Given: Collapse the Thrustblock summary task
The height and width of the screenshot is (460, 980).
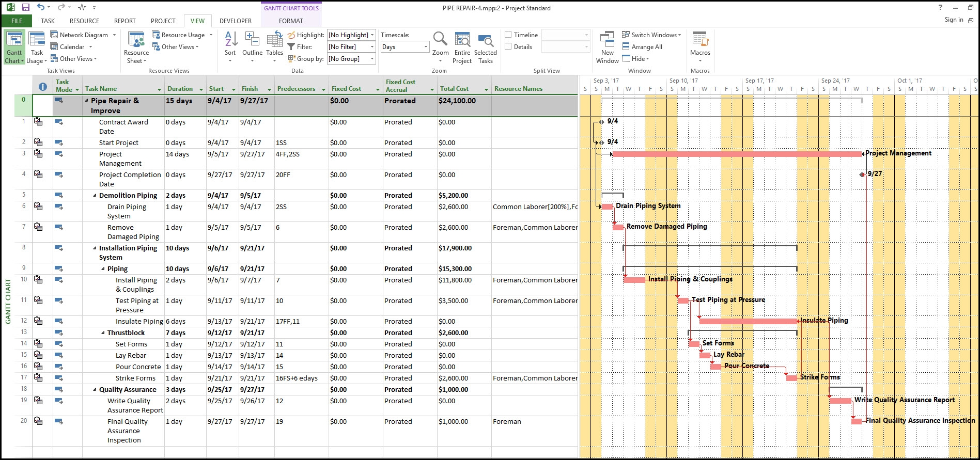Looking at the screenshot, I should coord(103,333).
